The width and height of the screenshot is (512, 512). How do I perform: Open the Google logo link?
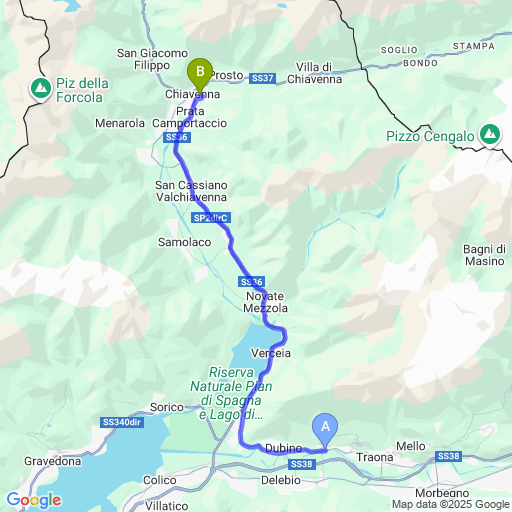pyautogui.click(x=34, y=500)
